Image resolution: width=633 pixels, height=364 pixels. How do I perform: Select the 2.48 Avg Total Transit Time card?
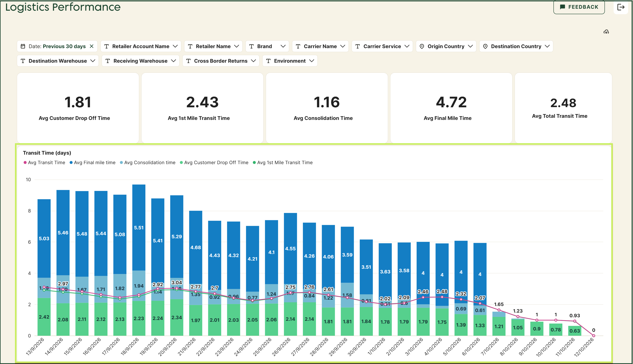(563, 108)
